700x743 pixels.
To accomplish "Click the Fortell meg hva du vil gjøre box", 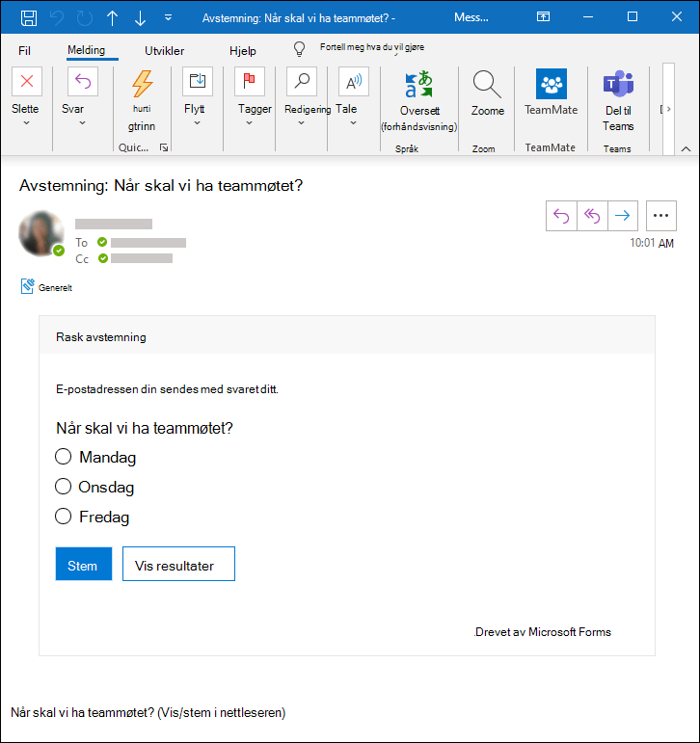I will [x=372, y=47].
